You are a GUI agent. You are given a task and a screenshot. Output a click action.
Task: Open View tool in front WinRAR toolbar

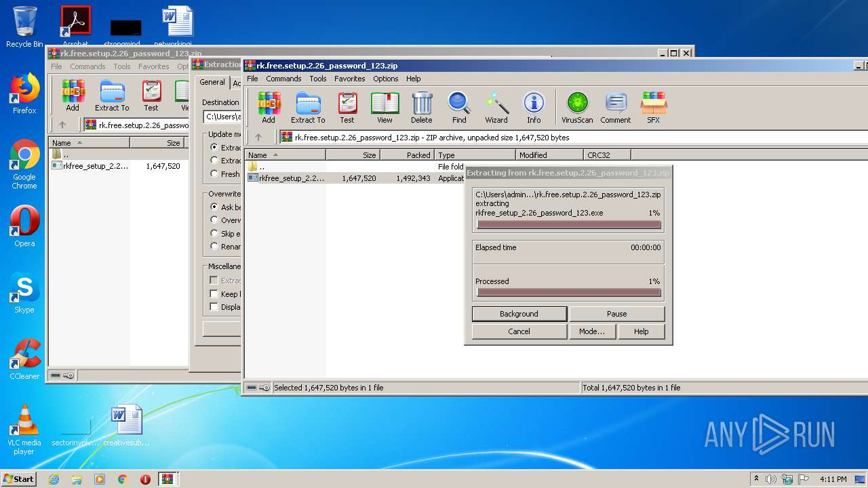pos(384,108)
